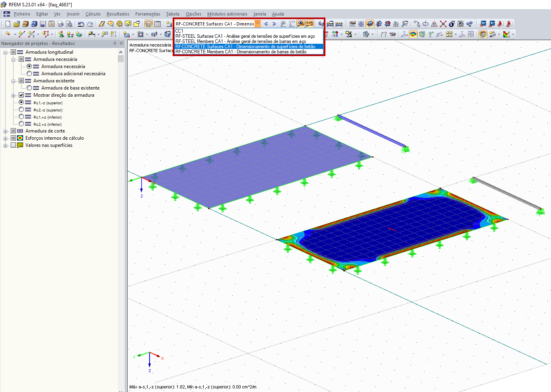Open the Inserir menu
The height and width of the screenshot is (392, 551).
[x=73, y=14]
